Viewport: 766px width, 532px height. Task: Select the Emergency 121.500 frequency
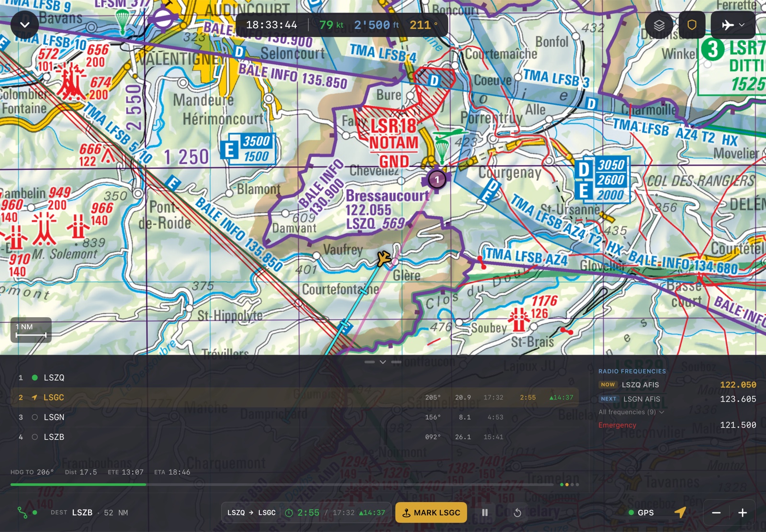click(677, 425)
